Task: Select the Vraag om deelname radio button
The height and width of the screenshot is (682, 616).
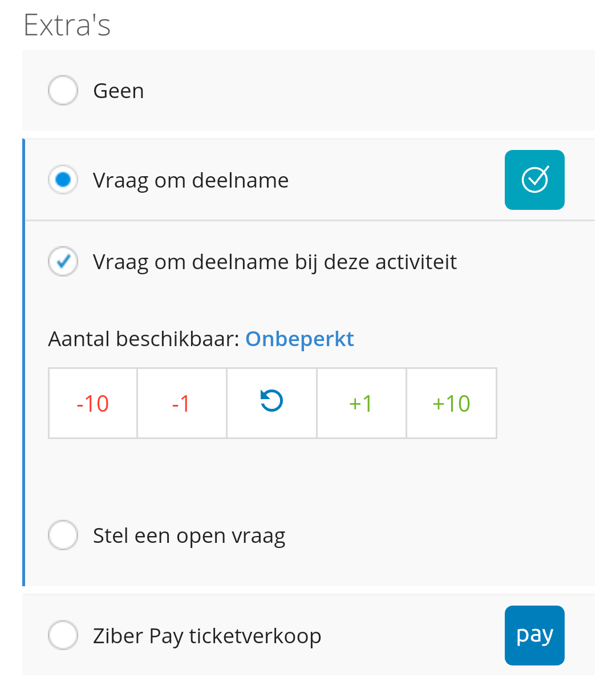Action: pyautogui.click(x=63, y=180)
